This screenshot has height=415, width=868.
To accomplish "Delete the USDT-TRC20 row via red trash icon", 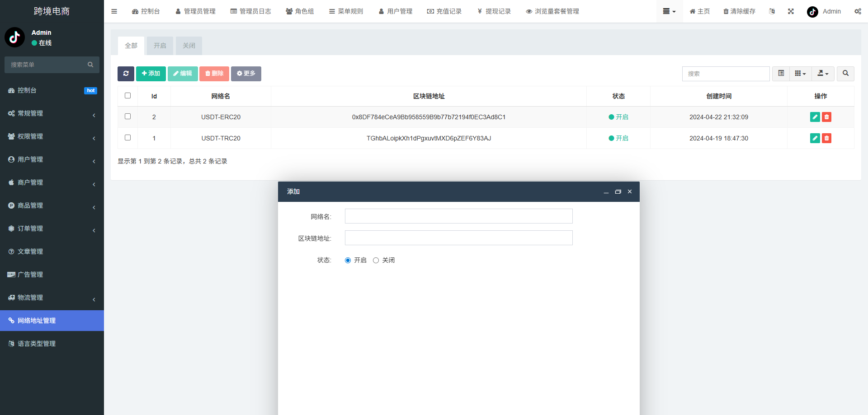I will (x=826, y=138).
